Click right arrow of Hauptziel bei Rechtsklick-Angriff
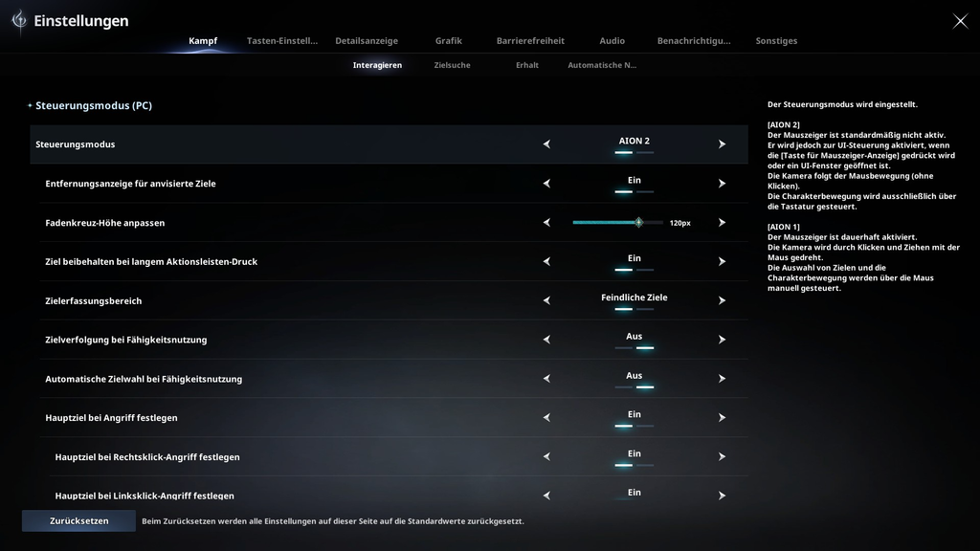Image resolution: width=980 pixels, height=551 pixels. pyautogui.click(x=722, y=456)
